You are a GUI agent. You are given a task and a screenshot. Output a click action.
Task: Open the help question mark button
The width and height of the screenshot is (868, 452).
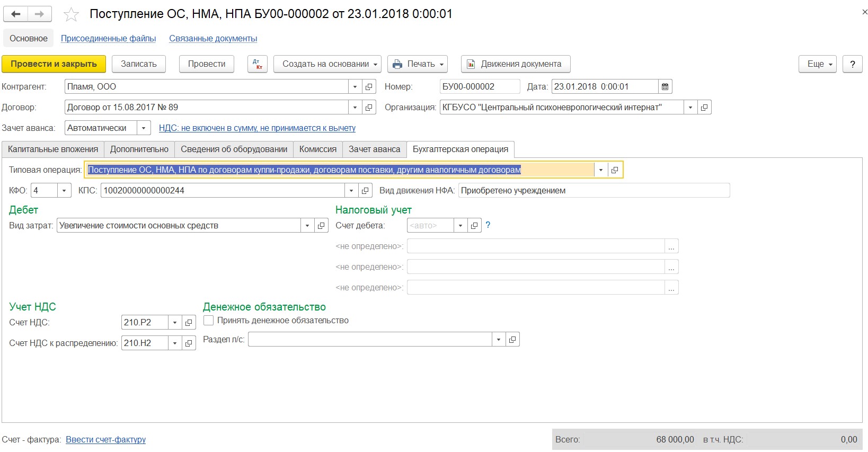tap(852, 64)
